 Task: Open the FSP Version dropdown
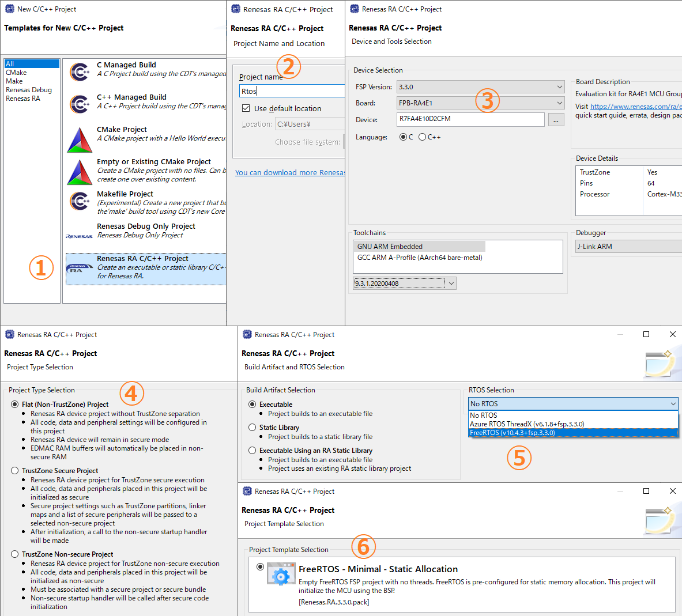pos(481,87)
